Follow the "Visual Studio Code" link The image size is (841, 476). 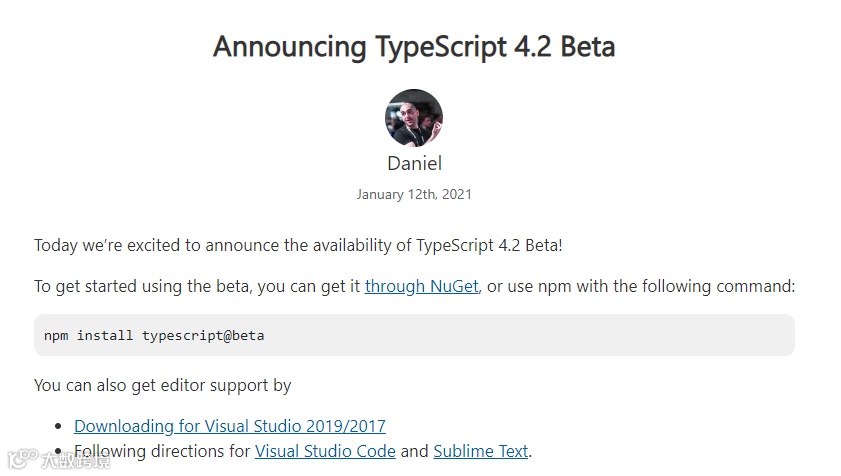(325, 451)
